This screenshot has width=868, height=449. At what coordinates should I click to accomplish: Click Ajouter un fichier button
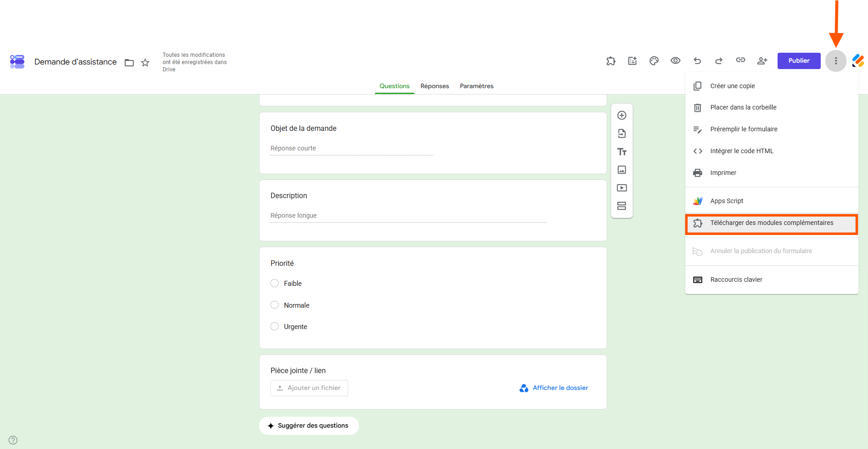coord(309,388)
